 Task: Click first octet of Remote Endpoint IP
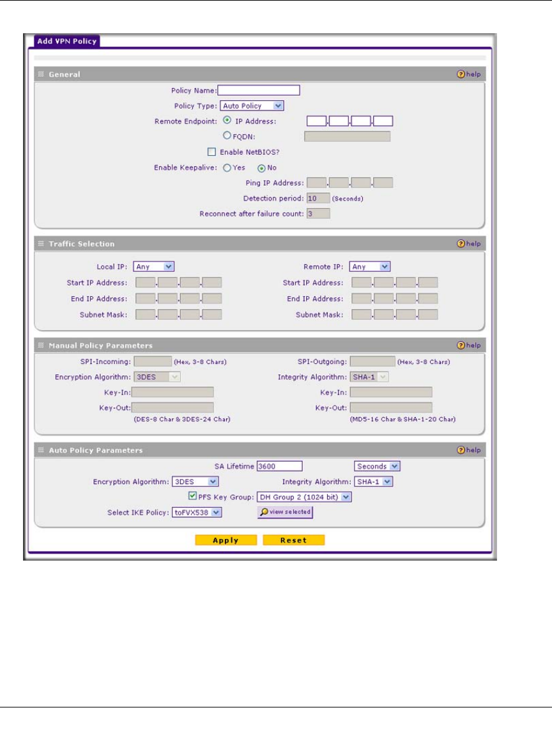click(316, 121)
